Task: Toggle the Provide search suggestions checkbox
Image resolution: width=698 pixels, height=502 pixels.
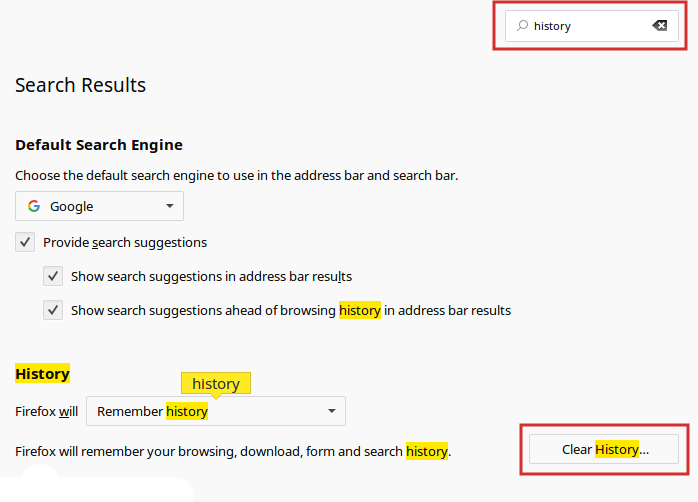Action: tap(25, 242)
